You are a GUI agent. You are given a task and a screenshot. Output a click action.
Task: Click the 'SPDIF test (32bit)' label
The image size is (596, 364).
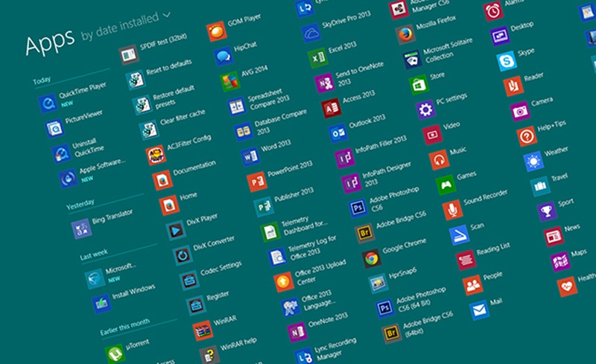[x=163, y=42]
